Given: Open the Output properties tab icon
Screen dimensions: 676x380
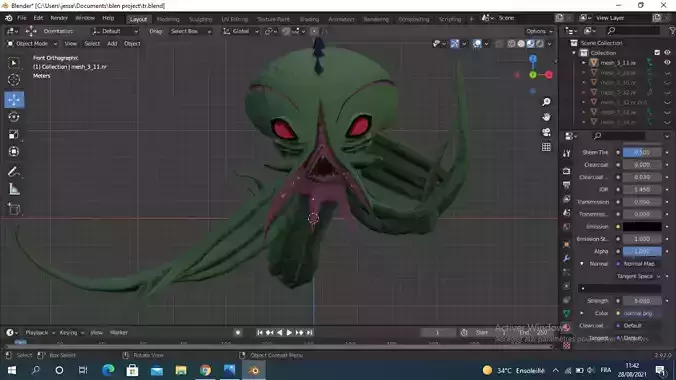Looking at the screenshot, I should [x=566, y=185].
